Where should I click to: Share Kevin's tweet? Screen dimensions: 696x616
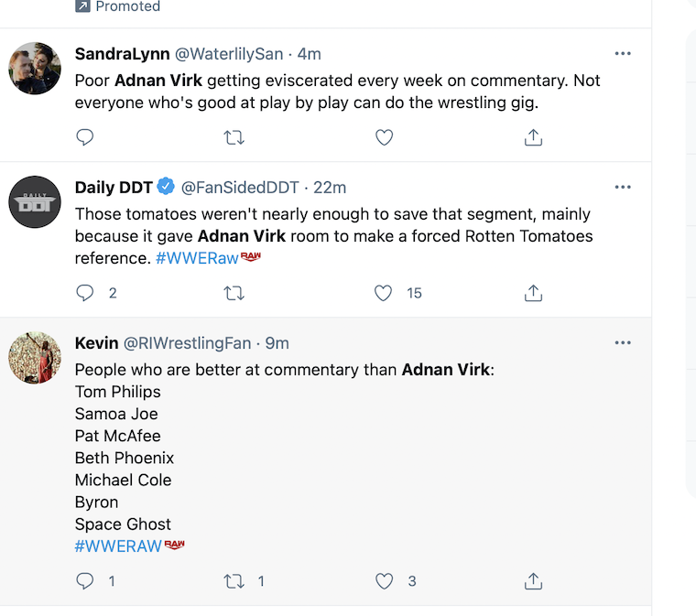click(533, 580)
